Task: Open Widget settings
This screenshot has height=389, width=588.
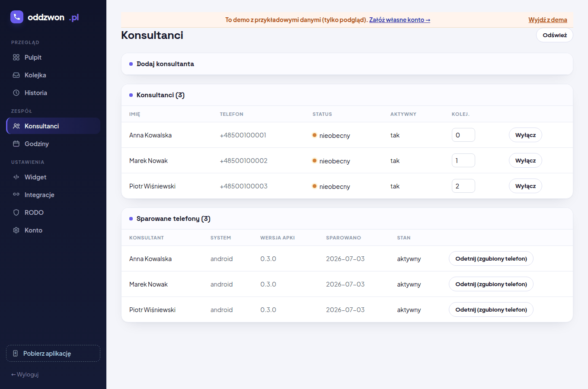Action: click(53, 177)
